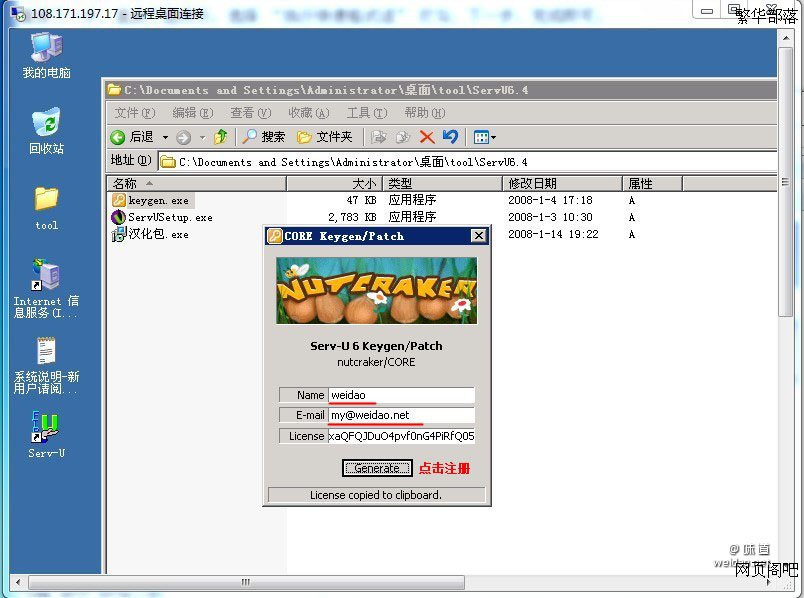Sort files by the 大小 column header
Screen dimensions: 804x598
click(334, 183)
